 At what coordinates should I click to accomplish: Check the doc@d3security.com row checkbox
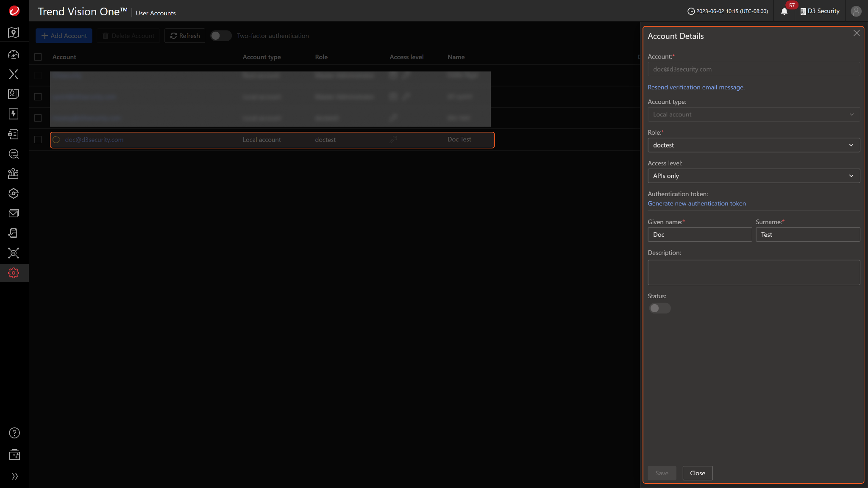(38, 140)
